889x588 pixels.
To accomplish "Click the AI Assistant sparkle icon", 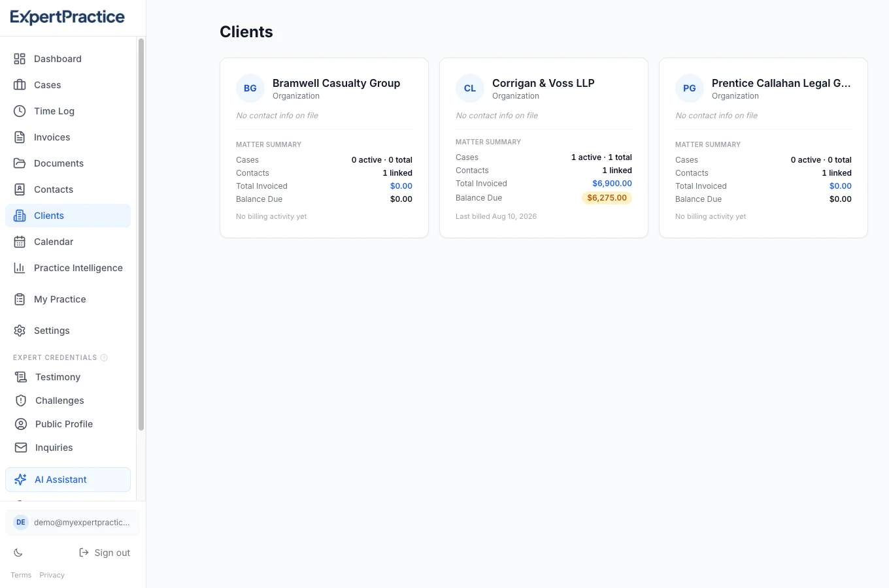I will [x=20, y=480].
